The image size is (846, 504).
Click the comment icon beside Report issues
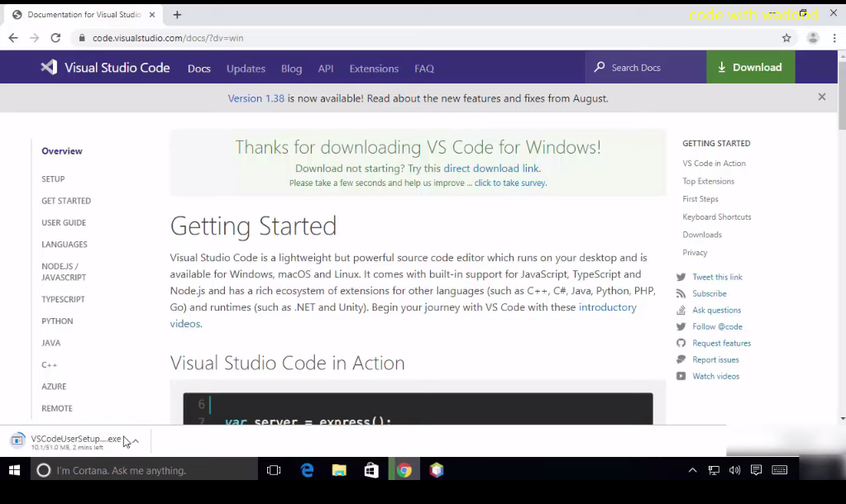[x=681, y=359]
